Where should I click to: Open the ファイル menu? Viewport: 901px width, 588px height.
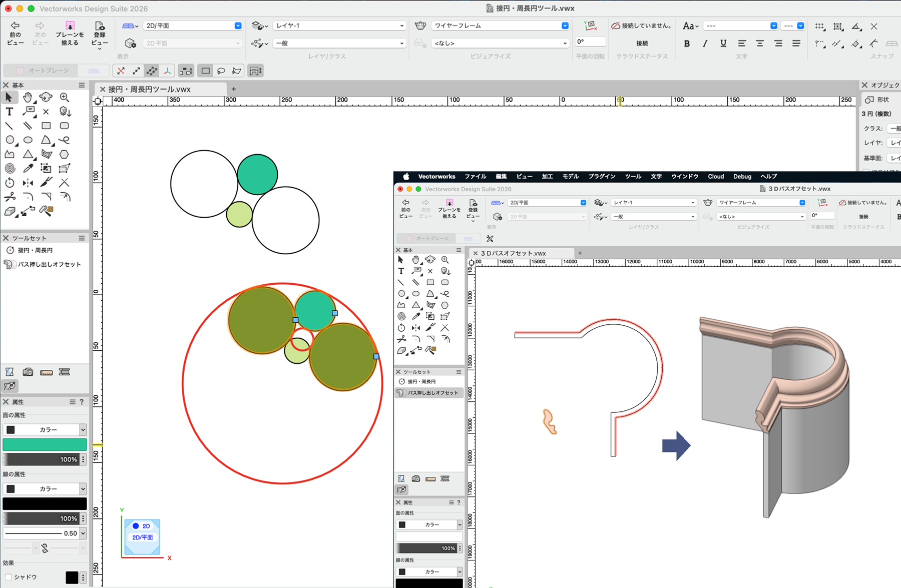pos(475,177)
